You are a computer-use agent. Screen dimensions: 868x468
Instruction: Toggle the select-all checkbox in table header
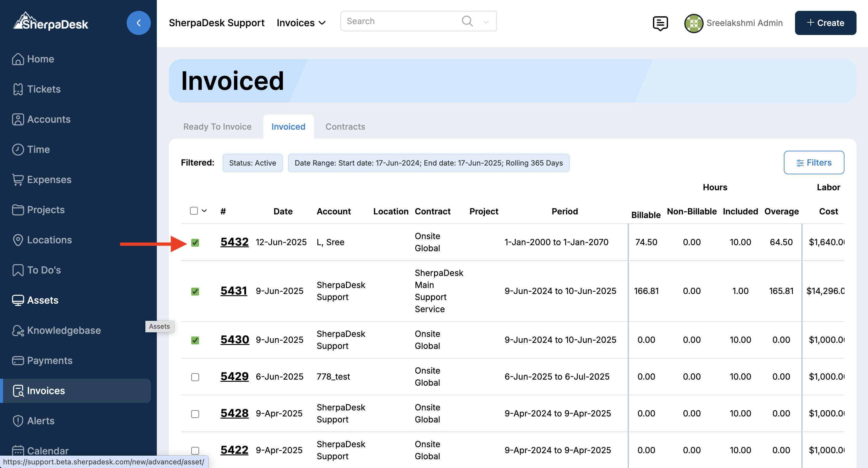point(194,211)
